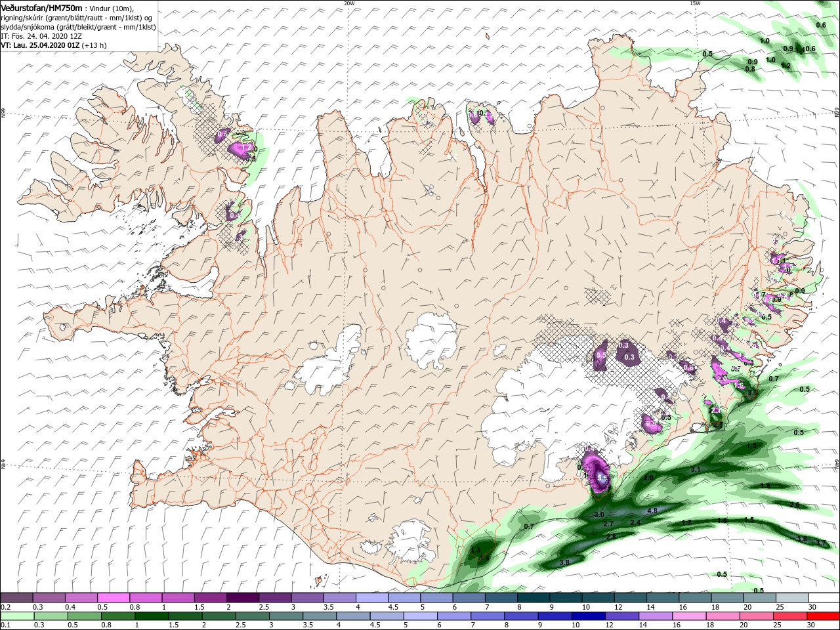Click the -3.0 value label on map
The image size is (840, 630).
pos(598,515)
